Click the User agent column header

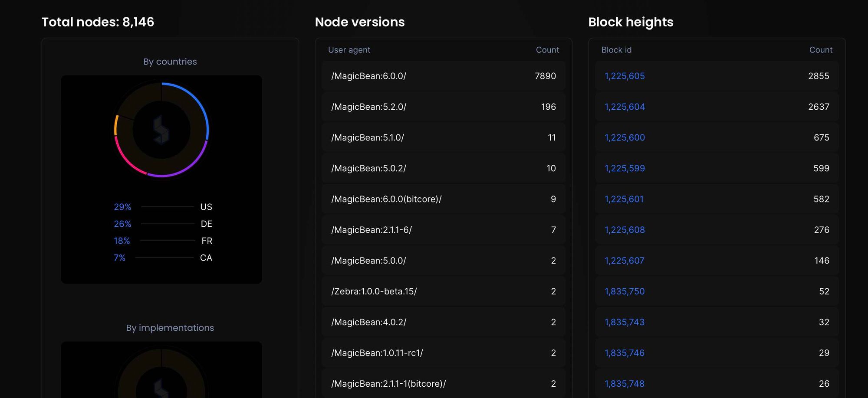tap(349, 50)
